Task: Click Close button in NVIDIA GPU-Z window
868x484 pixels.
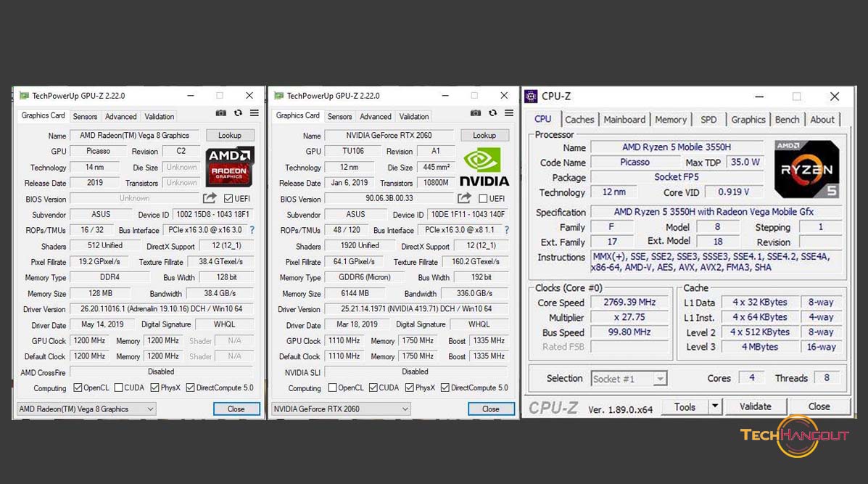Action: click(x=491, y=409)
